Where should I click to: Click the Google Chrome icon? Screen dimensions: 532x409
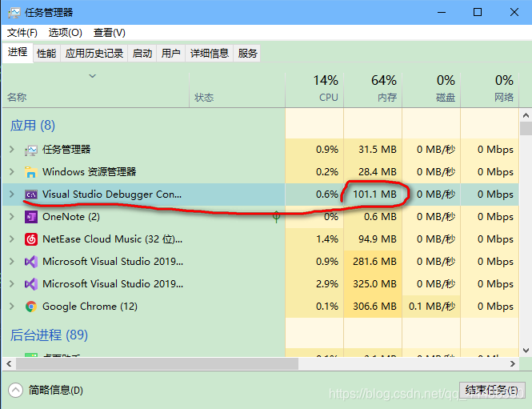(31, 307)
